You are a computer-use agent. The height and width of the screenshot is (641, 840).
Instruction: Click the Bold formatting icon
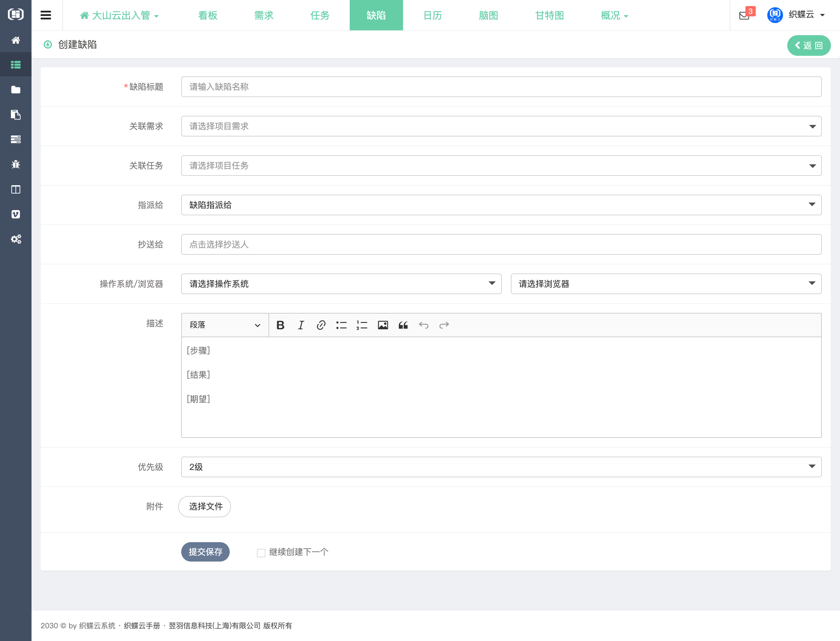point(280,325)
